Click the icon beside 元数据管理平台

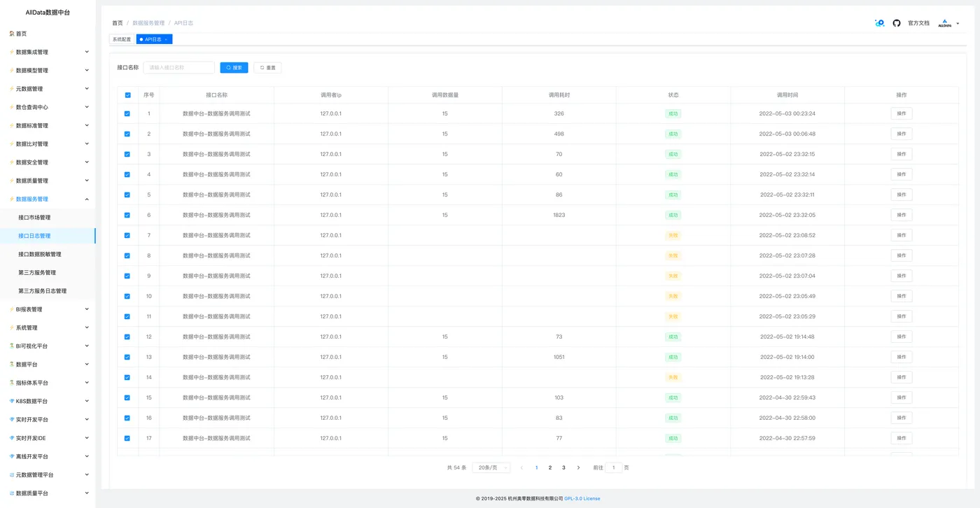click(x=12, y=475)
